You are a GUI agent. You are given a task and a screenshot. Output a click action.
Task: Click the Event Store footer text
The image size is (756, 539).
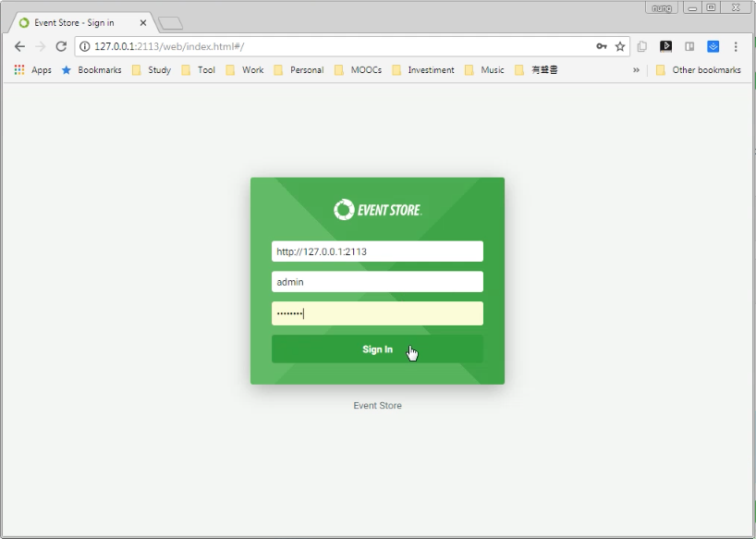(x=377, y=406)
